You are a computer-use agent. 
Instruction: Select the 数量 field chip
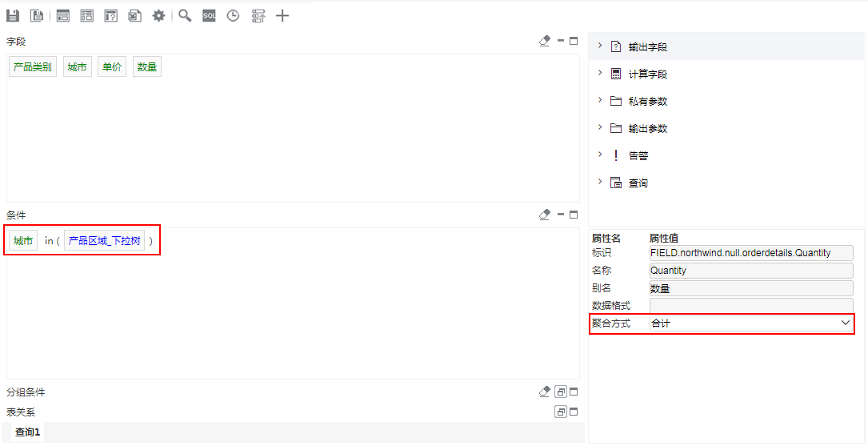coord(147,67)
